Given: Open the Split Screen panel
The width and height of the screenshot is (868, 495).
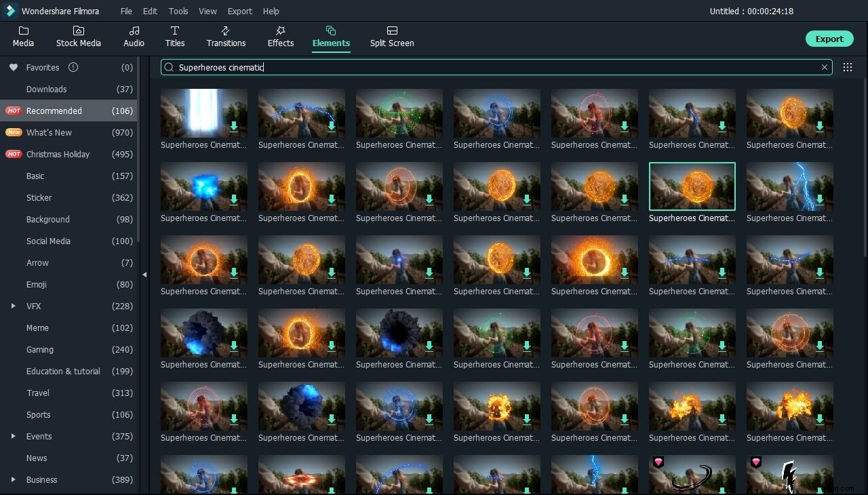Looking at the screenshot, I should 392,37.
